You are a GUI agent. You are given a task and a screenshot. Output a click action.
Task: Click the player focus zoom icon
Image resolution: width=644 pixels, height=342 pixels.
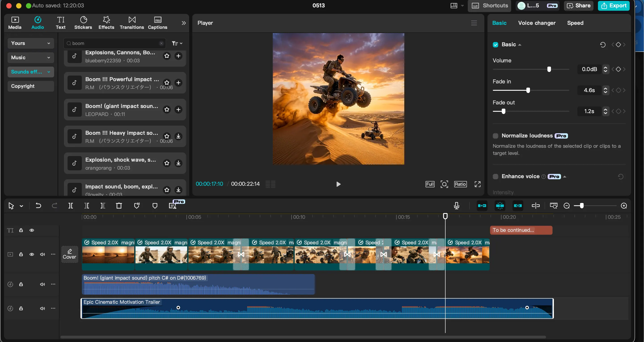pos(444,184)
